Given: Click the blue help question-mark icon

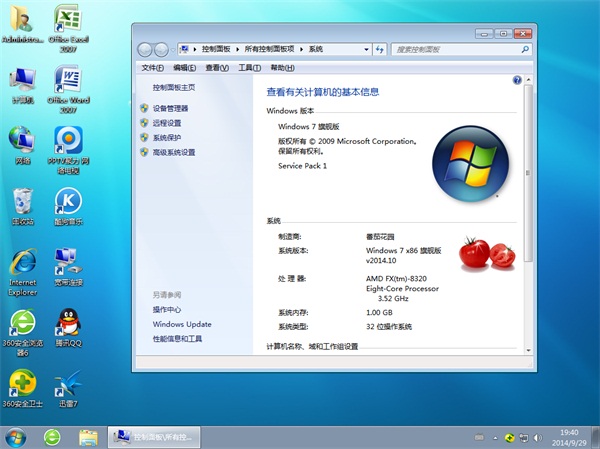Looking at the screenshot, I should click(x=517, y=80).
